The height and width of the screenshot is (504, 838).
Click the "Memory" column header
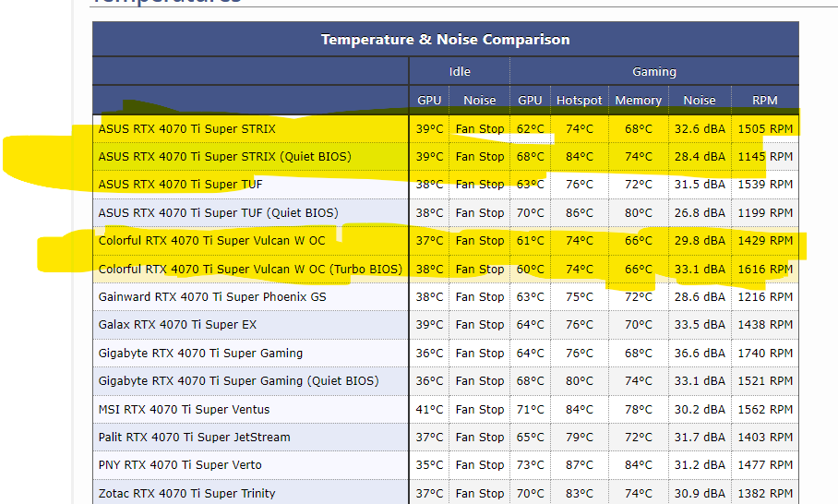coord(638,101)
